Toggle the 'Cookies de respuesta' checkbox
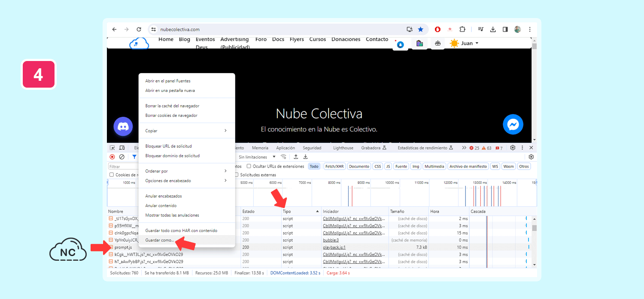 (112, 175)
